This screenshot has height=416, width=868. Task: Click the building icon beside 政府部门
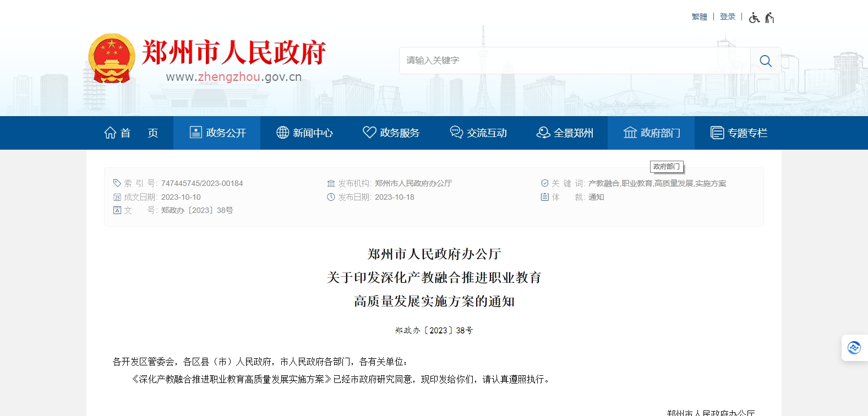tap(630, 133)
